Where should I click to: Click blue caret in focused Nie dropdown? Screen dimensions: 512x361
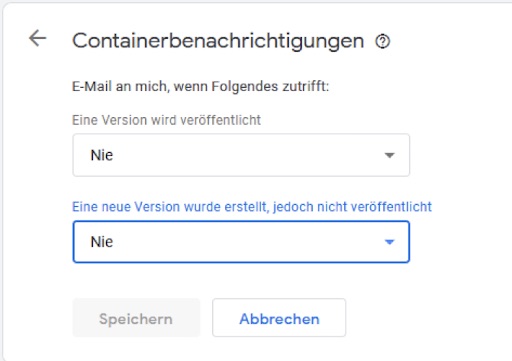tap(389, 242)
